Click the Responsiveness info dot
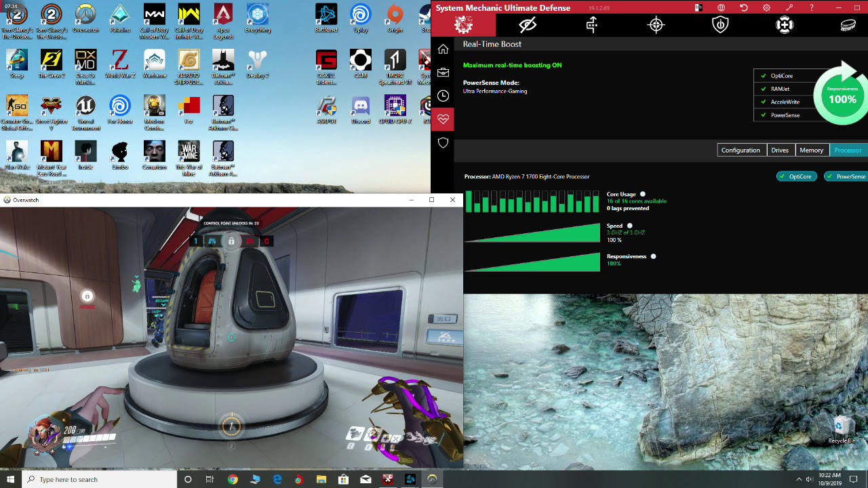The height and width of the screenshot is (488, 868). click(x=653, y=256)
